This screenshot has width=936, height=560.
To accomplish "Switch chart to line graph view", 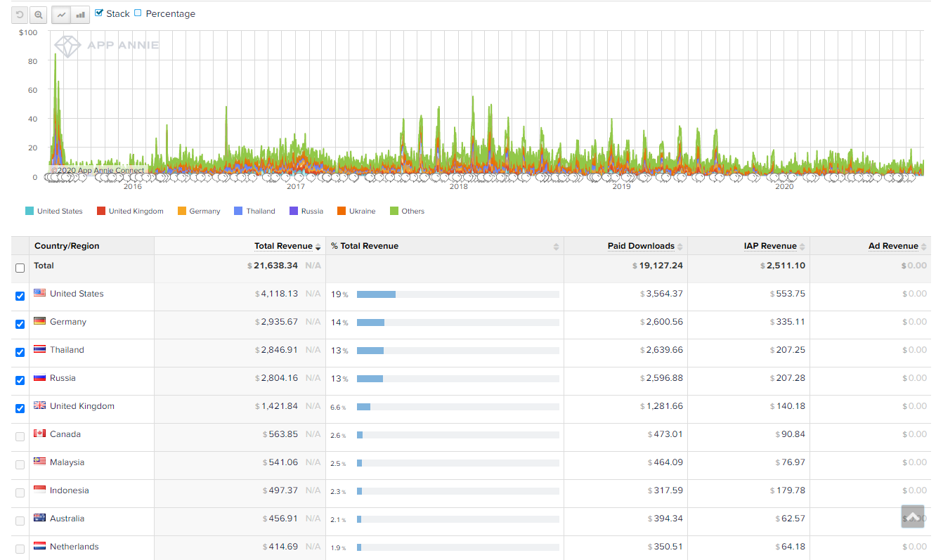I will pos(61,14).
